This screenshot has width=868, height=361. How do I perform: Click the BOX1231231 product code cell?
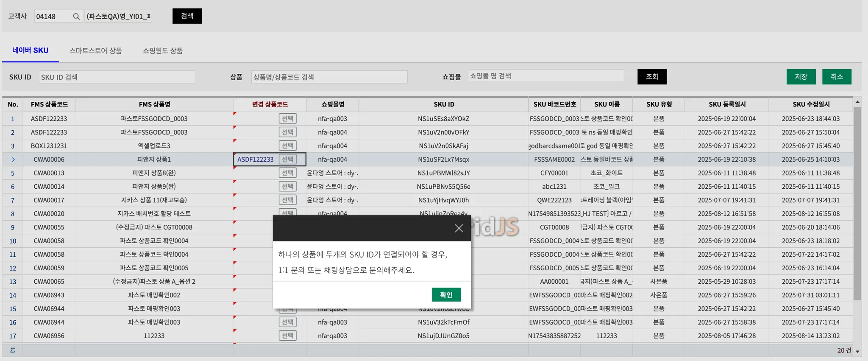coord(49,146)
